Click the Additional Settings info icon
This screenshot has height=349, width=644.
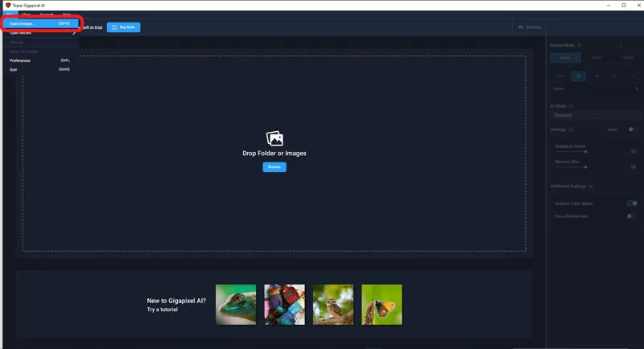[x=591, y=187]
